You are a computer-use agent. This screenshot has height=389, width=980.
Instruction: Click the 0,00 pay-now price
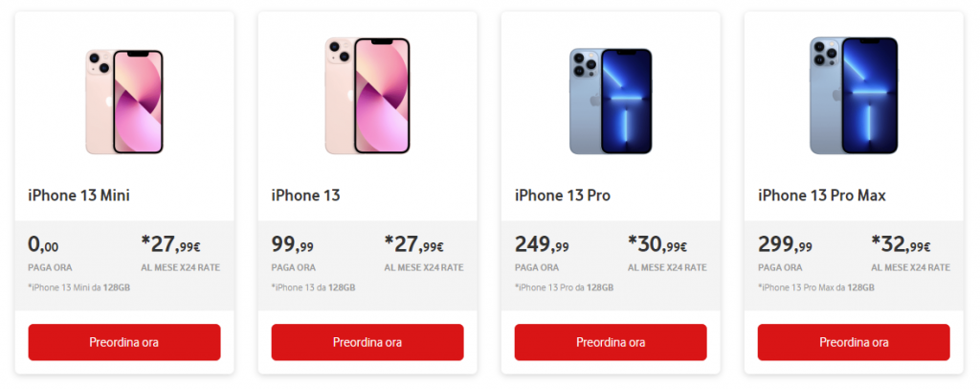pyautogui.click(x=43, y=244)
